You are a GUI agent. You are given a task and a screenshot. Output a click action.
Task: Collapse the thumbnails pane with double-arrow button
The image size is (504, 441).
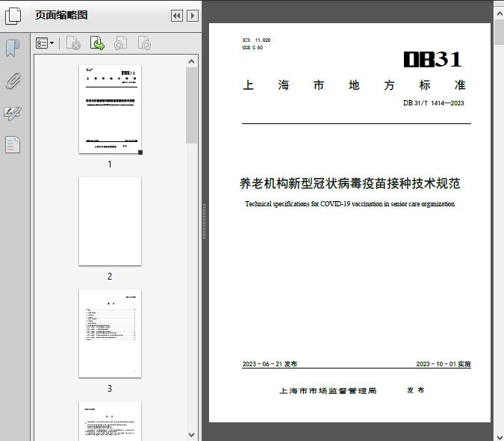[177, 16]
